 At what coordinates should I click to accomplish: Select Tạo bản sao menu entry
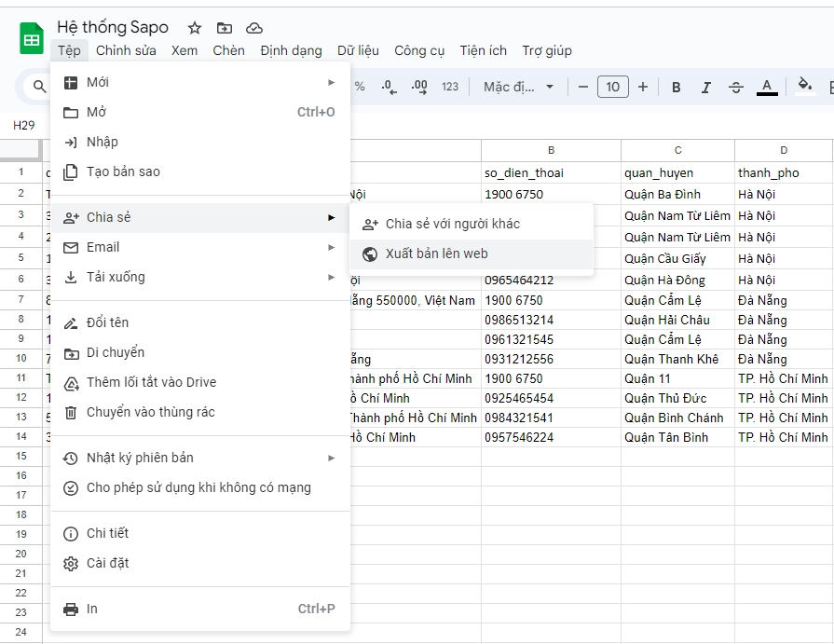click(x=200, y=171)
